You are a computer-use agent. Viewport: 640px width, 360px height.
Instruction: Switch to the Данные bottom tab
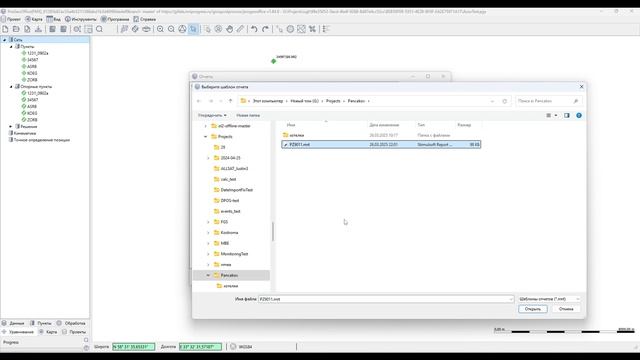point(13,323)
